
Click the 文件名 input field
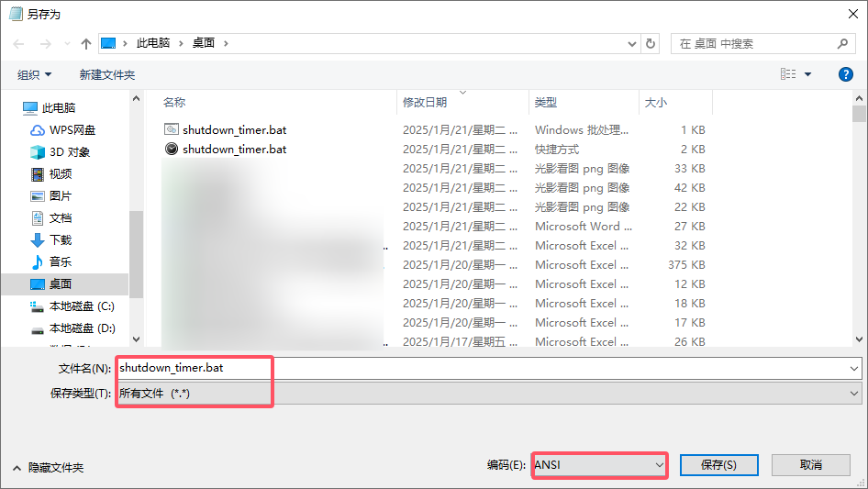click(486, 368)
